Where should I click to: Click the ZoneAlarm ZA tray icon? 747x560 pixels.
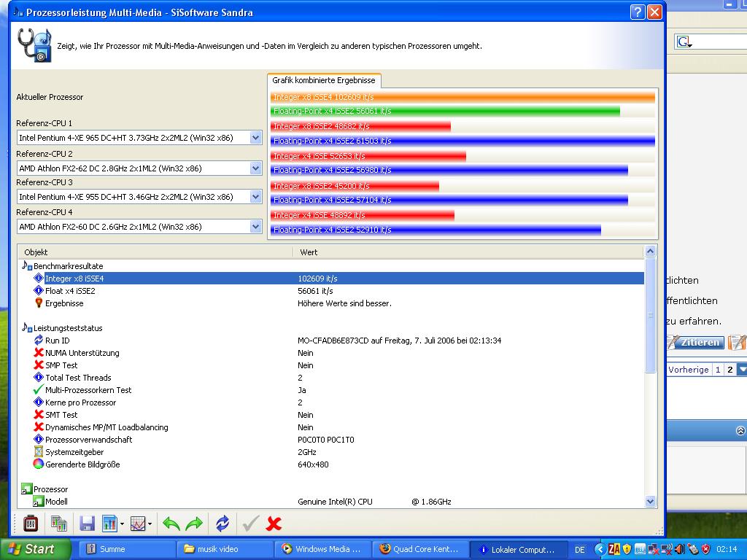coord(614,550)
